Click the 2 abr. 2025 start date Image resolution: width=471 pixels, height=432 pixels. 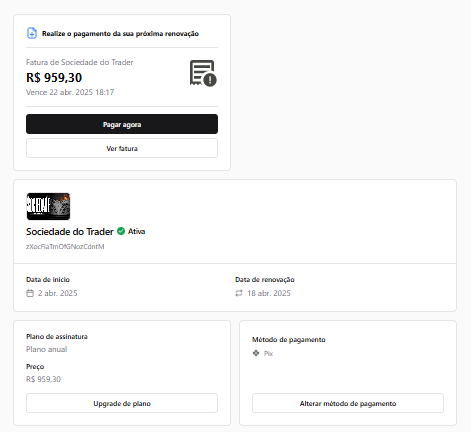(58, 293)
